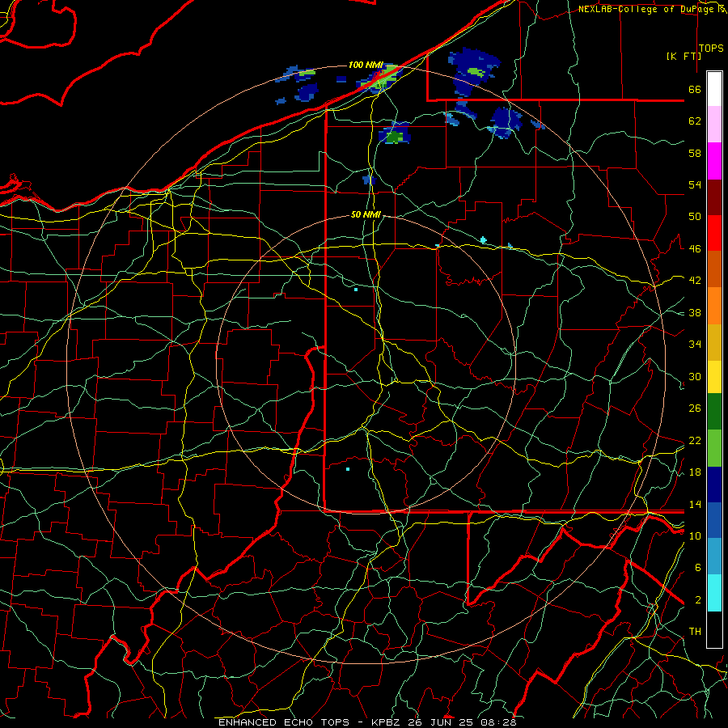Click the "14" legend value
This screenshot has height=728, width=728.
[695, 504]
